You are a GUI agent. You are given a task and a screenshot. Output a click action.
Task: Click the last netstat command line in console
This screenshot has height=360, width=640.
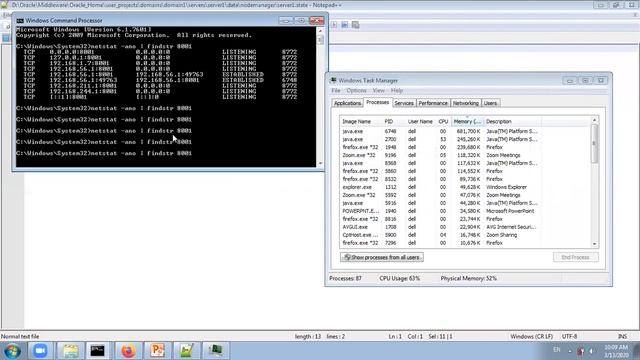pos(104,153)
